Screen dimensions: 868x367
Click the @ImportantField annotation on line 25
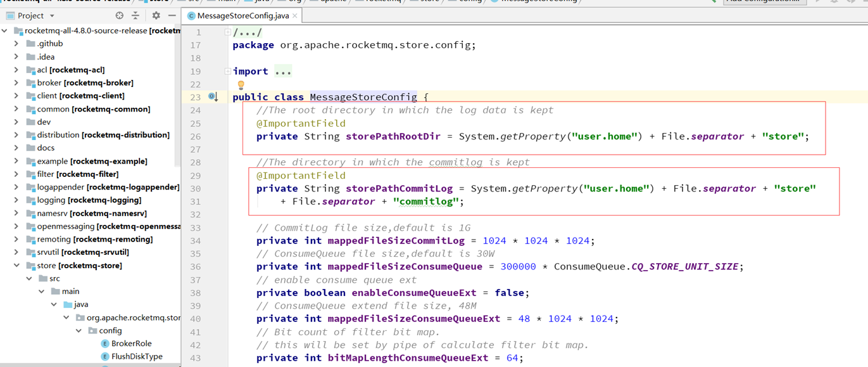[x=301, y=123]
